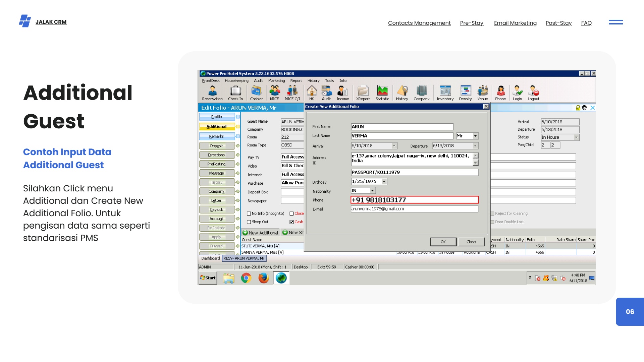Click the Inventory calendar icon
Viewport: 644px width, 362px height.
tap(445, 93)
